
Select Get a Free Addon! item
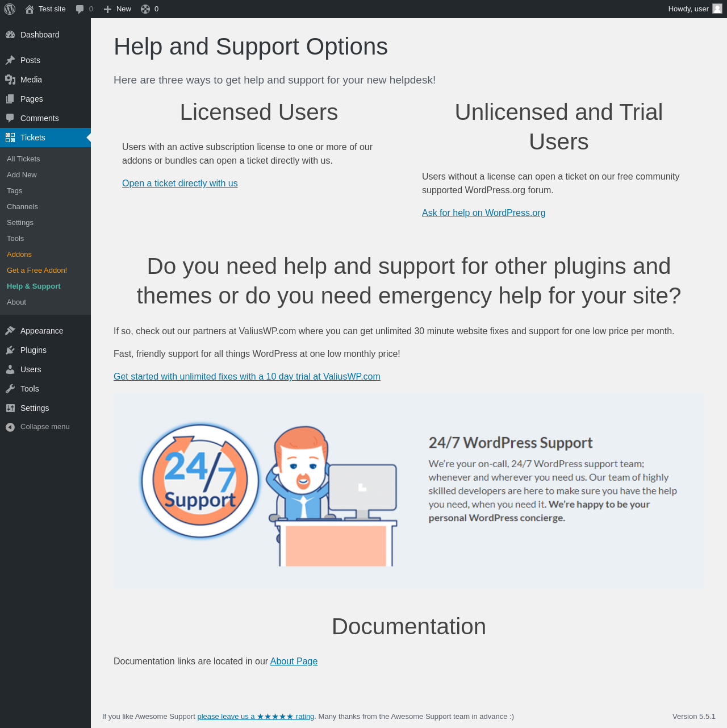click(45, 271)
